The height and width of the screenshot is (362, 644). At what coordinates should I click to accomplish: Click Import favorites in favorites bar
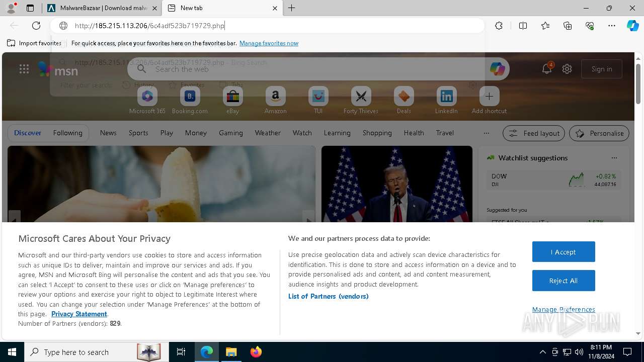point(34,43)
